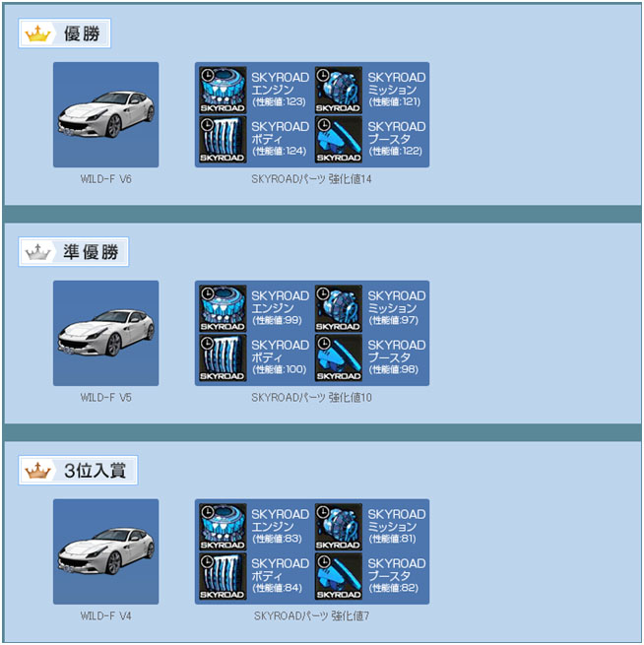This screenshot has height=645, width=644.
Task: Click the SKYROAD body icon with value 84
Action: pyautogui.click(x=223, y=576)
